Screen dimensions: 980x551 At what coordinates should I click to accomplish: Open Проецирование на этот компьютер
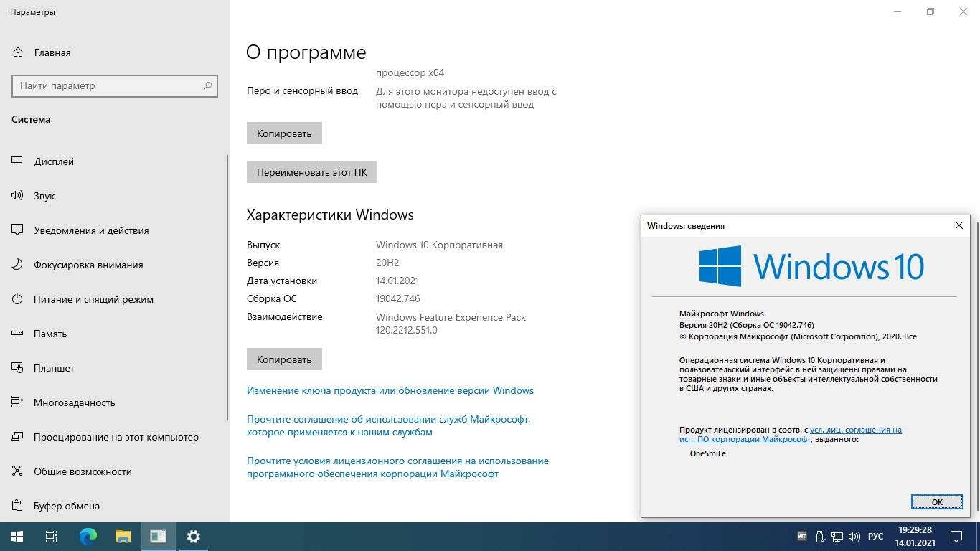(x=116, y=437)
